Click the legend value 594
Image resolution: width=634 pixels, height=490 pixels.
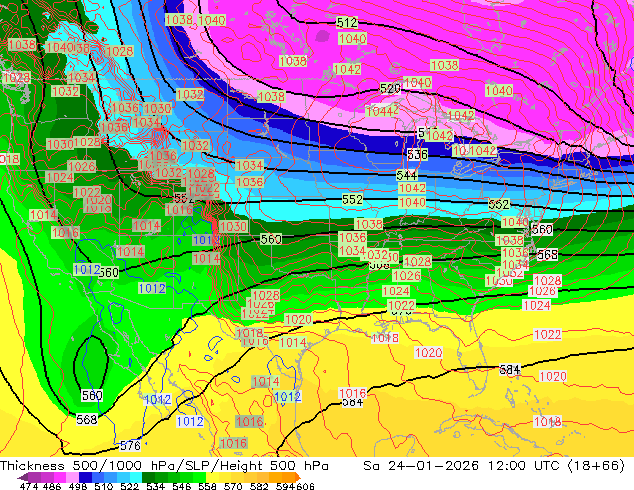285,486
